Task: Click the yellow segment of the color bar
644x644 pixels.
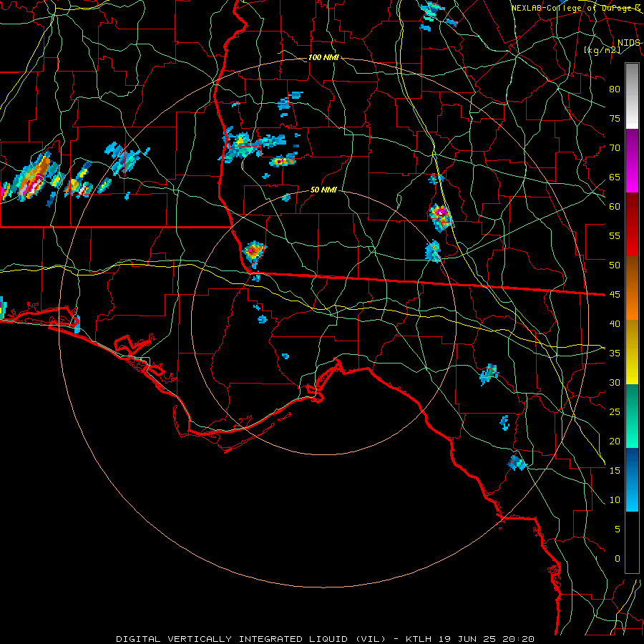Action: [632, 352]
